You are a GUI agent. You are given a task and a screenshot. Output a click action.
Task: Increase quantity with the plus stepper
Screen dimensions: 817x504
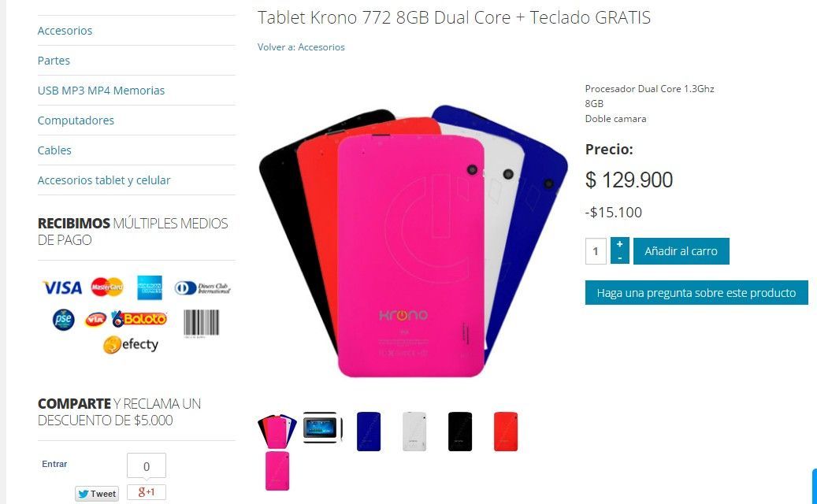point(619,244)
